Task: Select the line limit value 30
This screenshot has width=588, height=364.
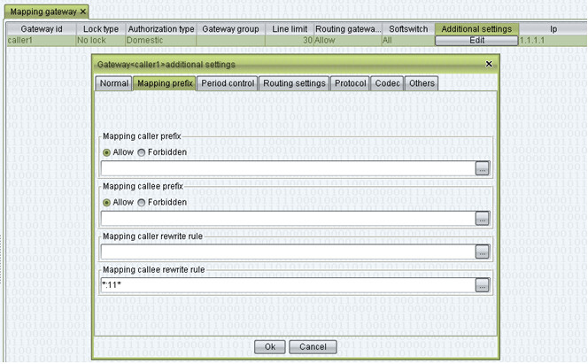Action: point(290,41)
